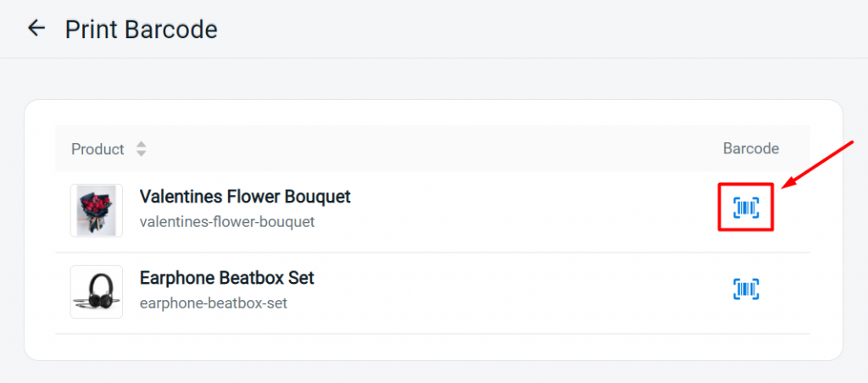The image size is (868, 383).
Task: Click the white card area below the table
Action: (433, 347)
